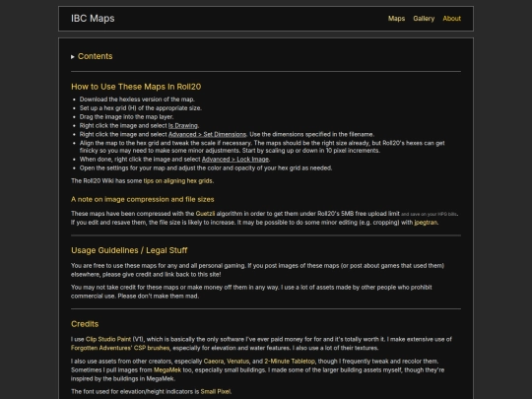Open Forgotten Adventures' CSP brushes link
532x399 pixels.
tap(120, 348)
